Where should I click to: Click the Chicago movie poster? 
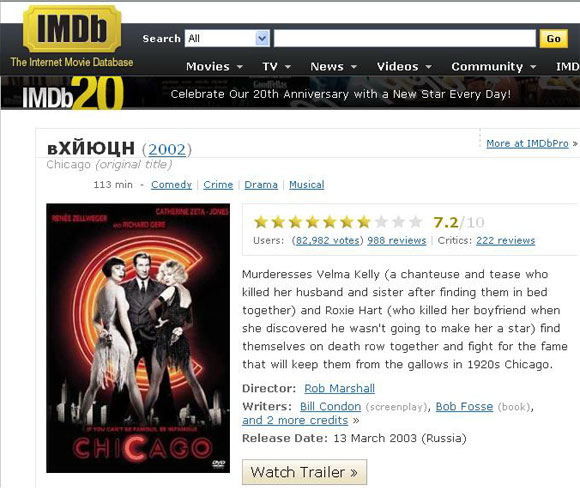tap(138, 338)
